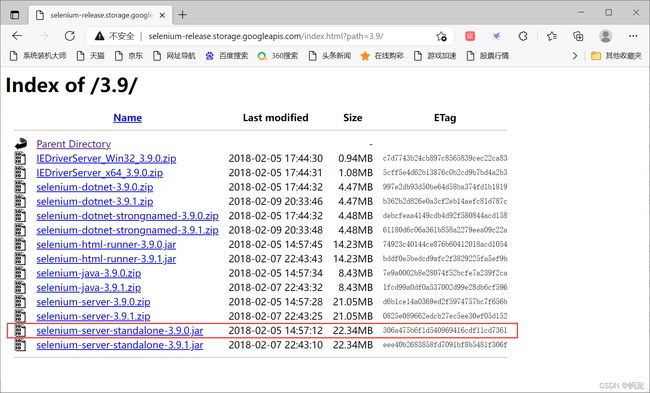Open the favorites list star icon
The width and height of the screenshot is (650, 393).
pos(551,36)
